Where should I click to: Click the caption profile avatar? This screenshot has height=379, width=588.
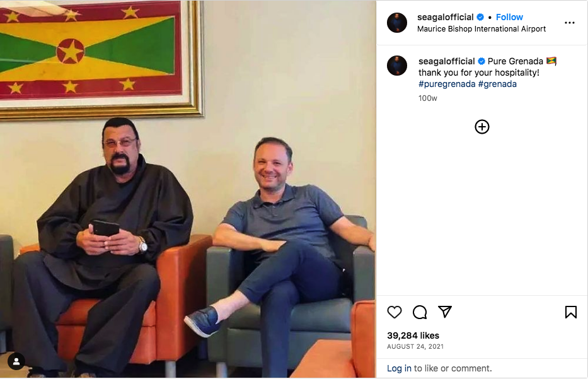[x=397, y=66]
